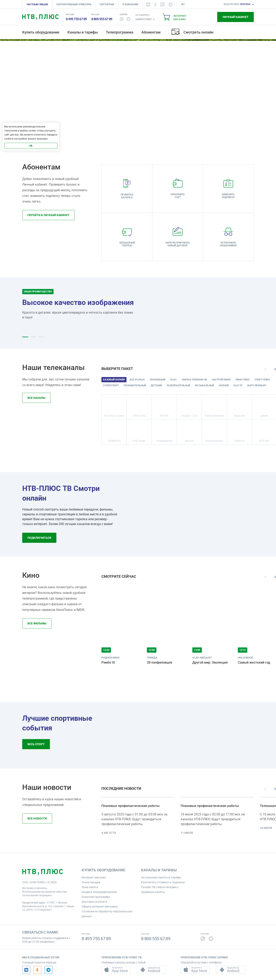Click the devices icon beside Смотреть онлайн
The height and width of the screenshot is (980, 276).
175,32
